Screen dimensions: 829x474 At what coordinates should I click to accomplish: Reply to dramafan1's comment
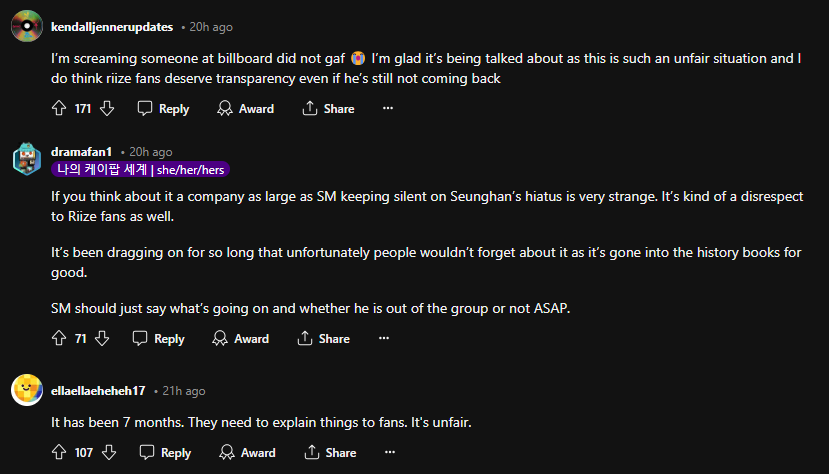[158, 339]
